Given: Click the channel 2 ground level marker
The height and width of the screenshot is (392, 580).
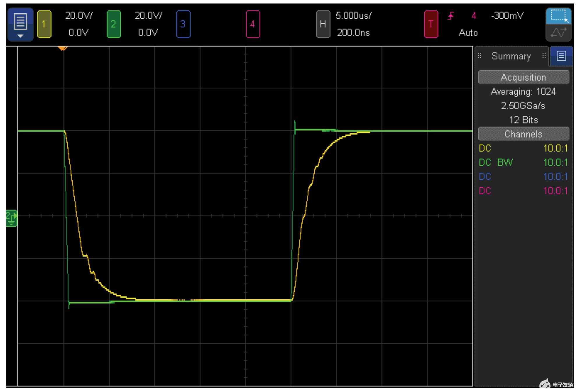Looking at the screenshot, I should pyautogui.click(x=12, y=218).
